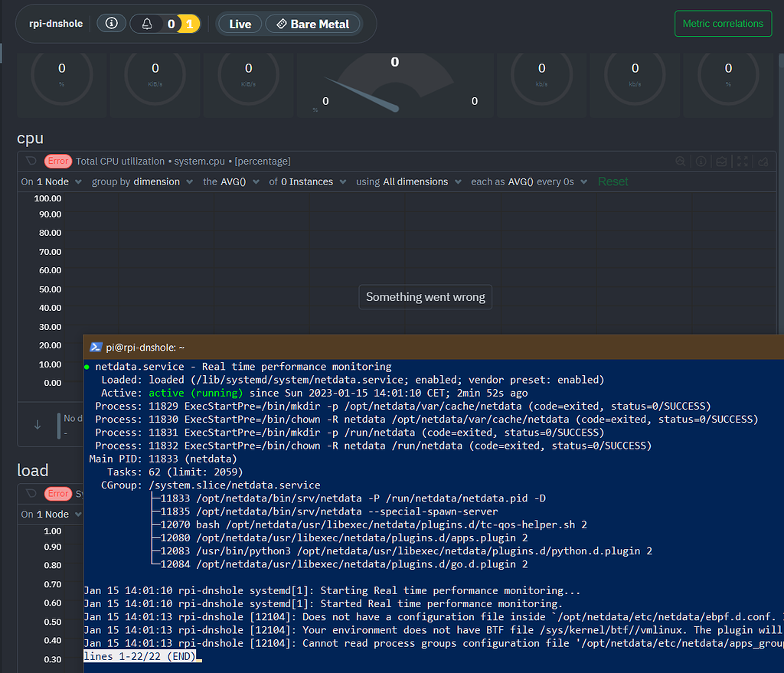Image resolution: width=784 pixels, height=673 pixels.
Task: Toggle the yellow warning alert count badge
Action: tap(189, 24)
